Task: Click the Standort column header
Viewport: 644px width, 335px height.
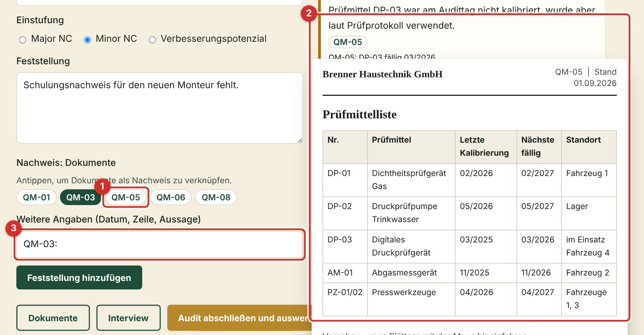Action: coord(589,147)
